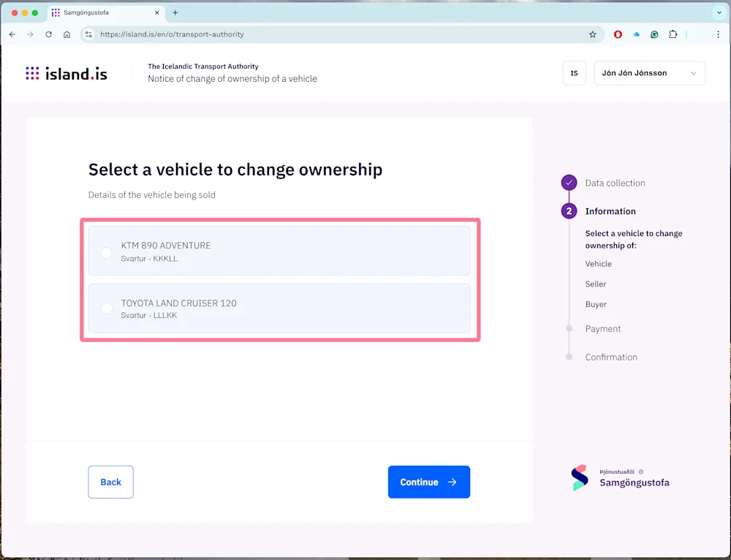The image size is (731, 560).
Task: Open the OneDrive cloud extension icon
Action: [636, 34]
